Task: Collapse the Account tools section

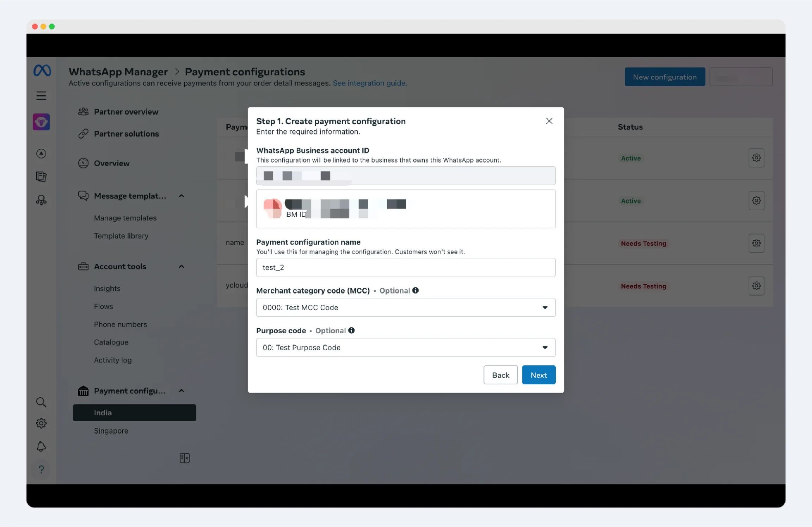Action: tap(182, 267)
